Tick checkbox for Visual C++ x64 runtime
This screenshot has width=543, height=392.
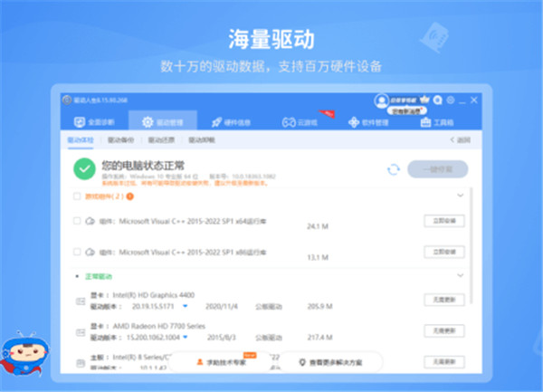tap(77, 221)
